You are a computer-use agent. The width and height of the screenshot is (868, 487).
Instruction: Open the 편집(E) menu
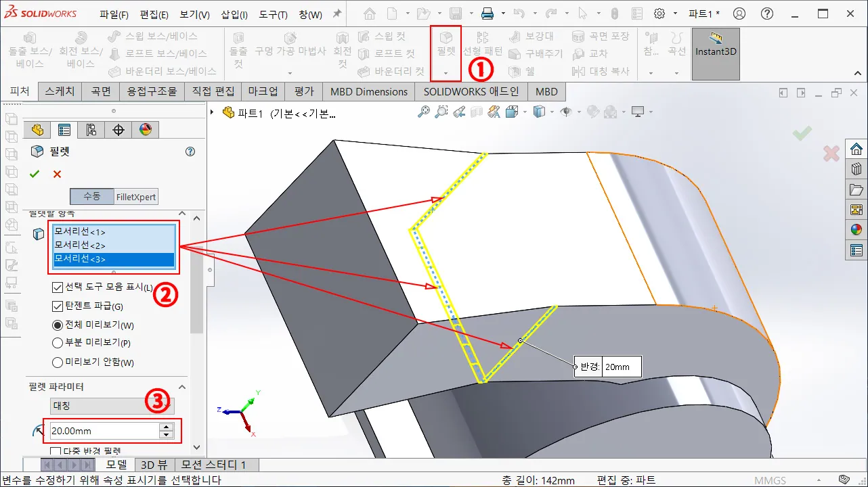[154, 15]
